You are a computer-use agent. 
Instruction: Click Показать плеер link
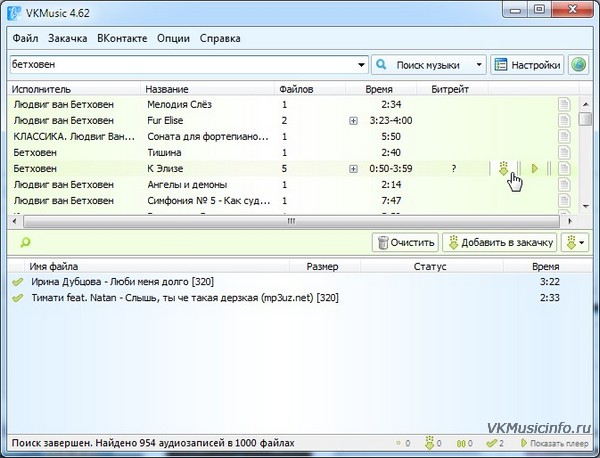554,443
